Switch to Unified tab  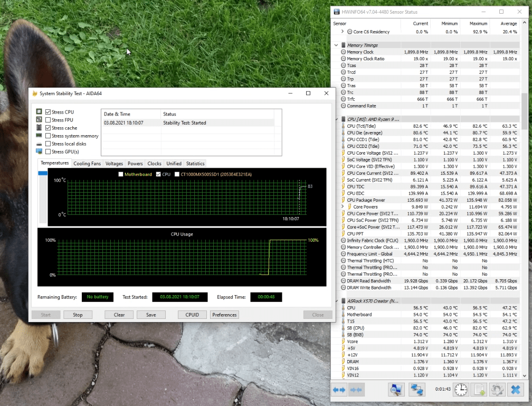(x=174, y=163)
